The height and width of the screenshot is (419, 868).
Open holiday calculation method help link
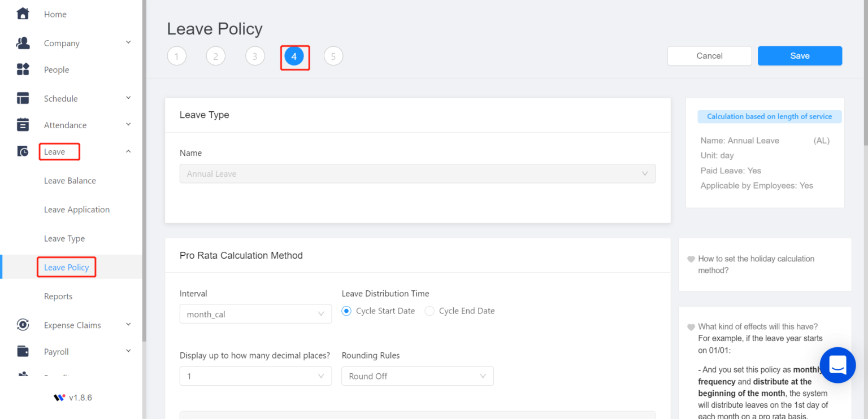pyautogui.click(x=756, y=264)
